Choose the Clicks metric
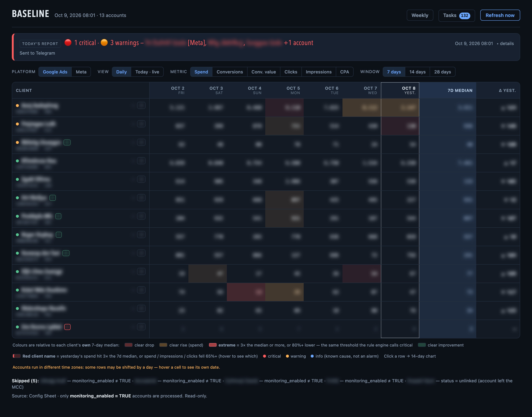The width and height of the screenshot is (532, 417). (291, 72)
